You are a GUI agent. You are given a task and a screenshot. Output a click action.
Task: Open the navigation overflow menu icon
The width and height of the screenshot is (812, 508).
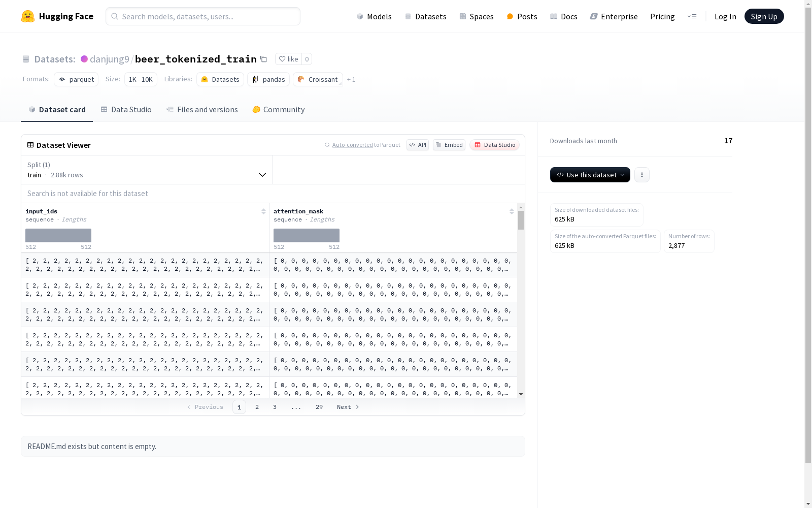click(x=692, y=16)
